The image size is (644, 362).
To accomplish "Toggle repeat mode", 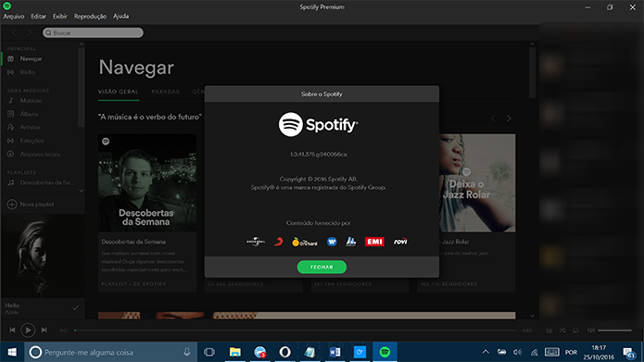I will (x=575, y=331).
